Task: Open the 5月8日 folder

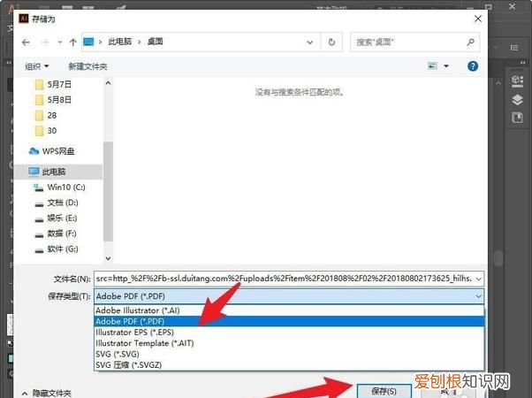Action: tap(54, 100)
